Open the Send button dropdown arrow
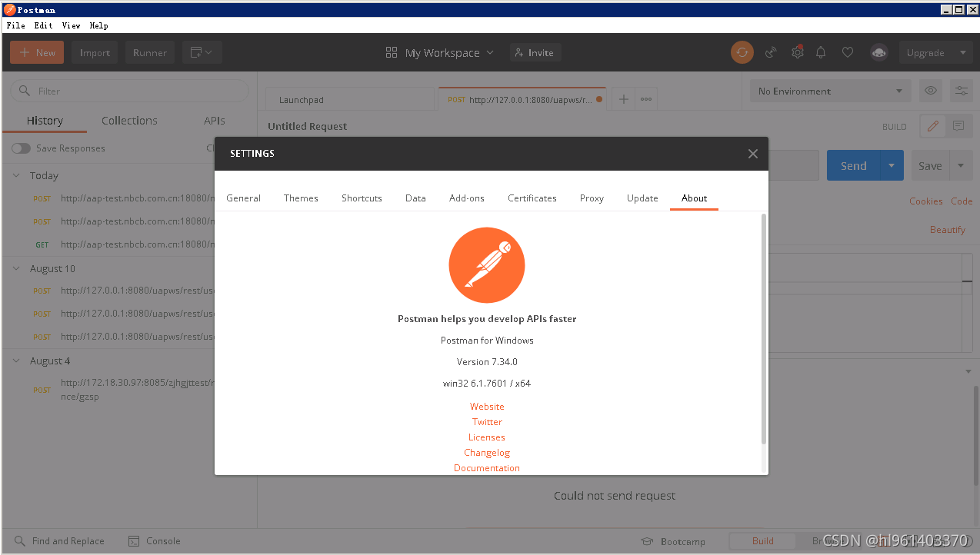Screen dimensions: 980x555 (892, 166)
